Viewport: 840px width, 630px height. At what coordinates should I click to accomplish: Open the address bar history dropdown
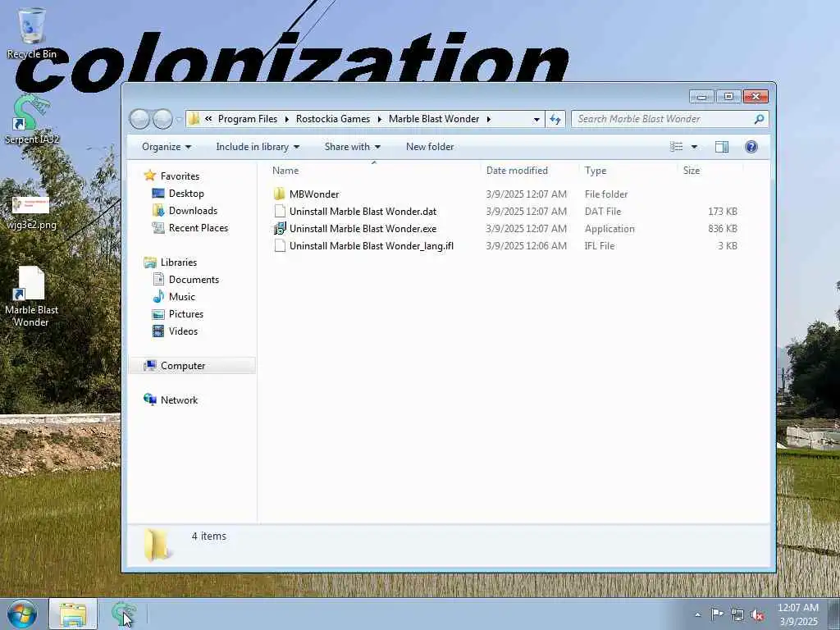(x=536, y=120)
